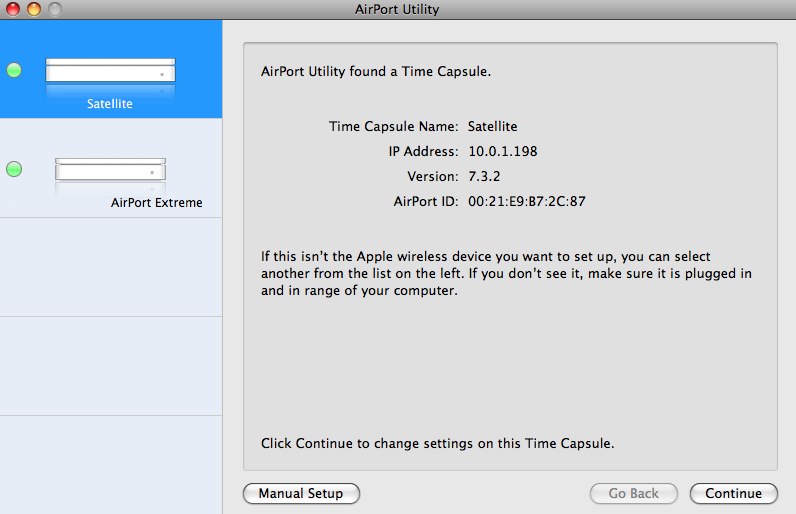Open Manual Setup
The image size is (796, 514).
300,493
